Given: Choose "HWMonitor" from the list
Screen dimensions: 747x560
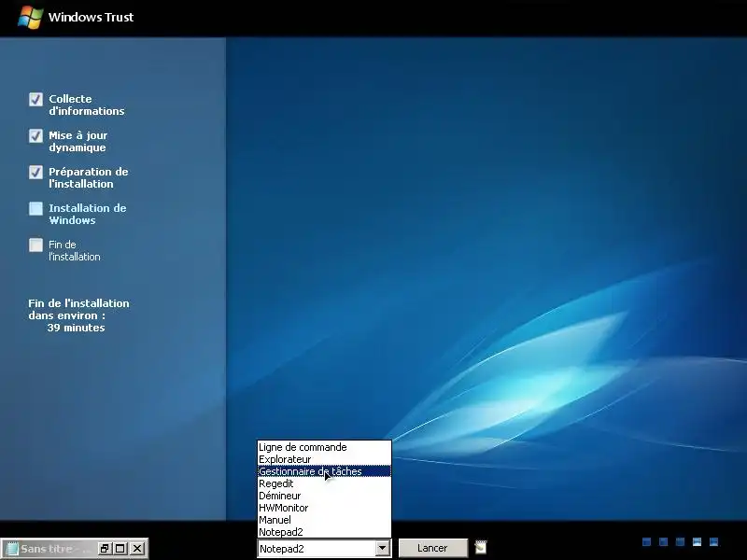Looking at the screenshot, I should (324, 508).
